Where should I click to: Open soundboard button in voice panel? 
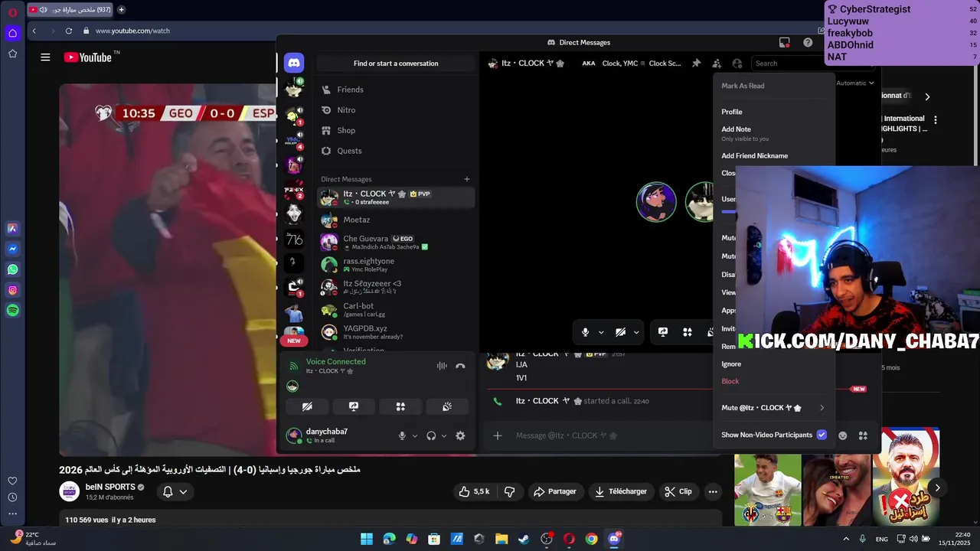pos(447,406)
